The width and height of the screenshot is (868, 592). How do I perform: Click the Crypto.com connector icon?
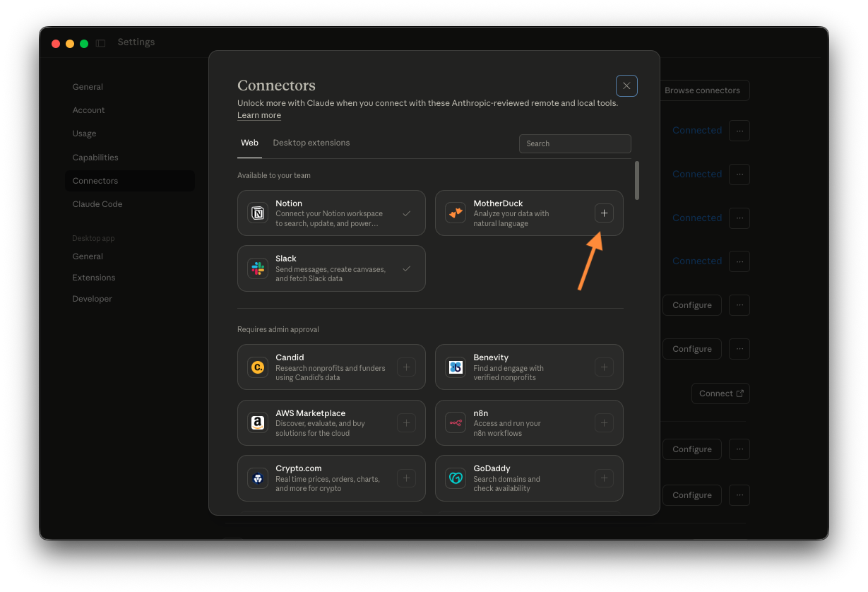tap(257, 478)
